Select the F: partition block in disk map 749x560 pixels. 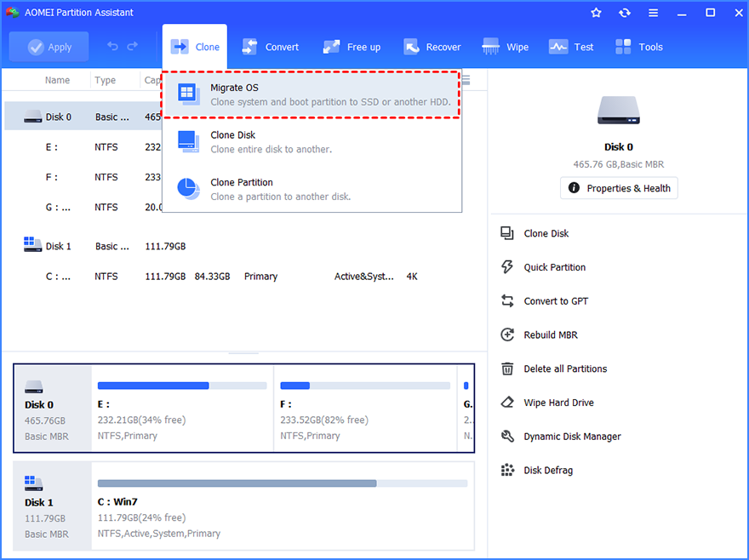click(365, 409)
